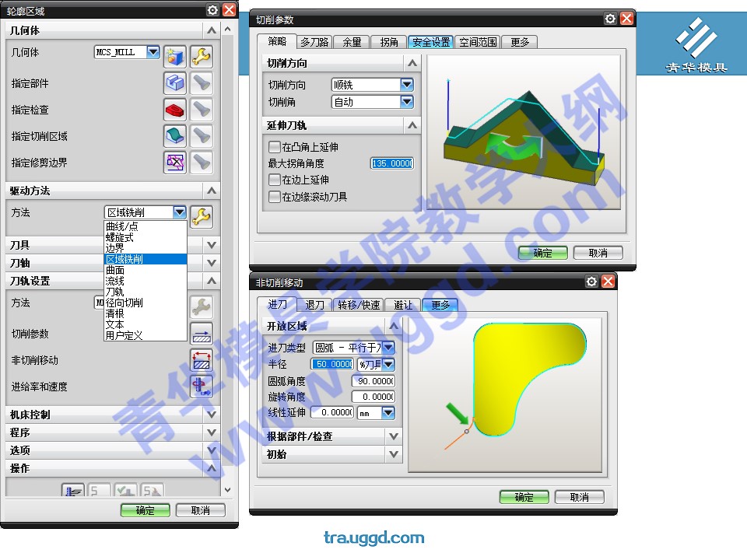This screenshot has width=747, height=560.
Task: Click the red 指定检查 (Specify Check) icon
Action: point(174,110)
